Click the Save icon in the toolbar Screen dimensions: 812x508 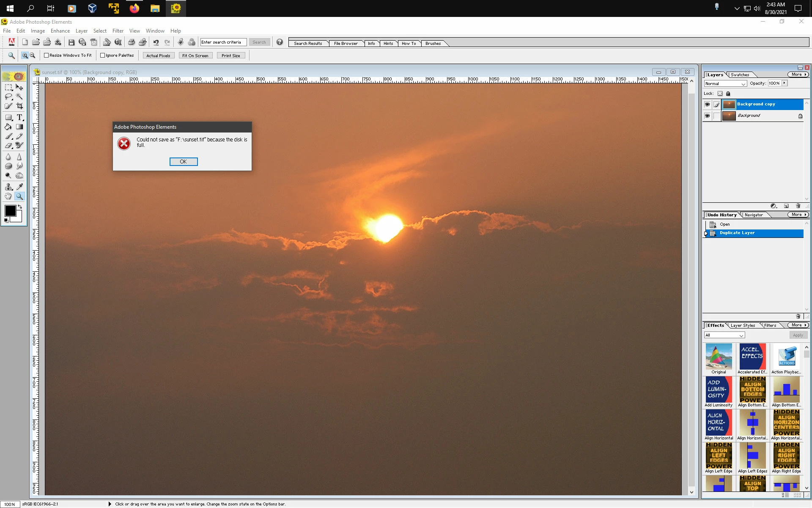(71, 42)
